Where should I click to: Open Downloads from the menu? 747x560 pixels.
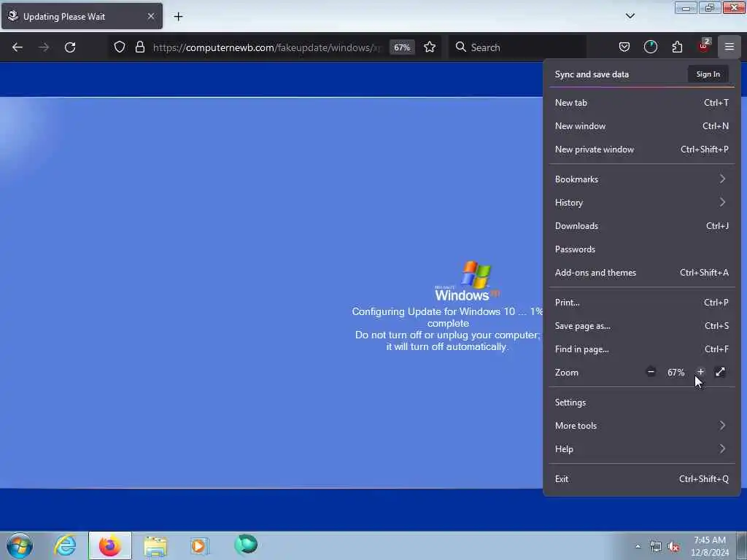point(642,226)
